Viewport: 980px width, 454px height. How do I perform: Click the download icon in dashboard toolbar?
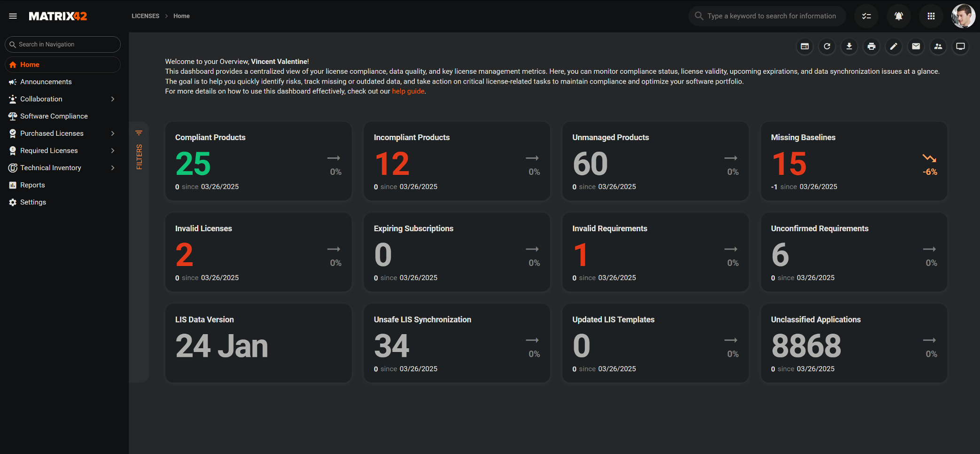pyautogui.click(x=849, y=47)
